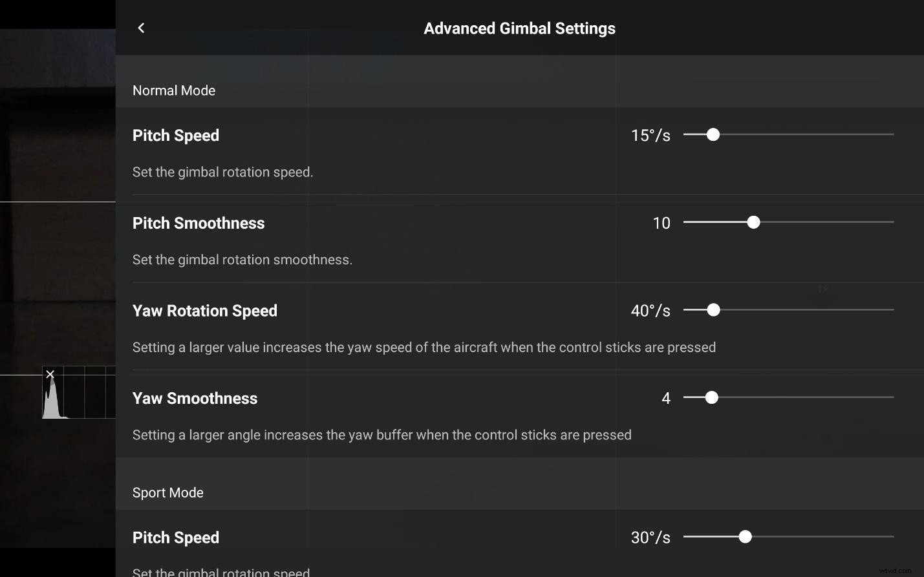
Task: Click the Yaw Smoothness value of 4
Action: click(x=666, y=398)
